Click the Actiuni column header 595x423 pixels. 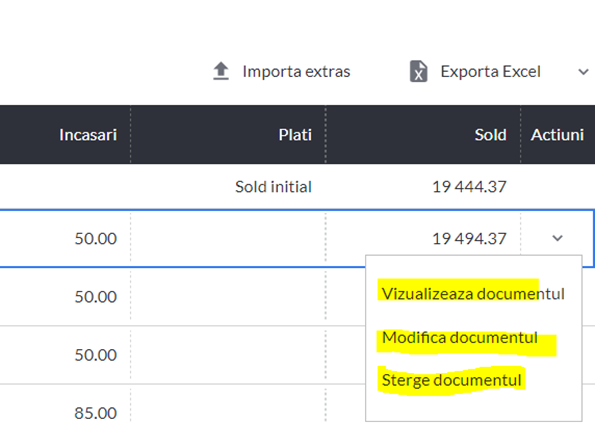point(557,135)
